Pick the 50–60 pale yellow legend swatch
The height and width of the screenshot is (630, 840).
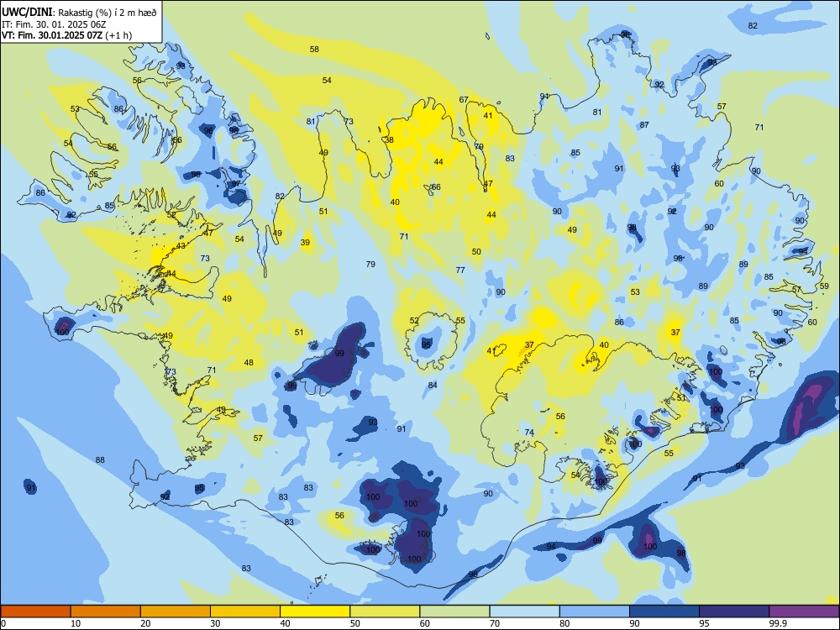click(385, 612)
